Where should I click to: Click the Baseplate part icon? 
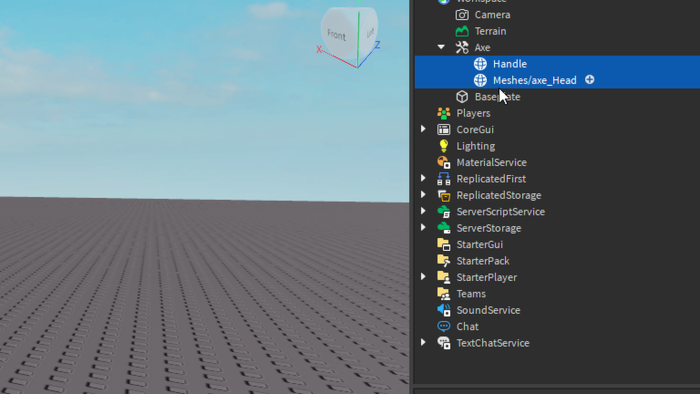tap(462, 96)
